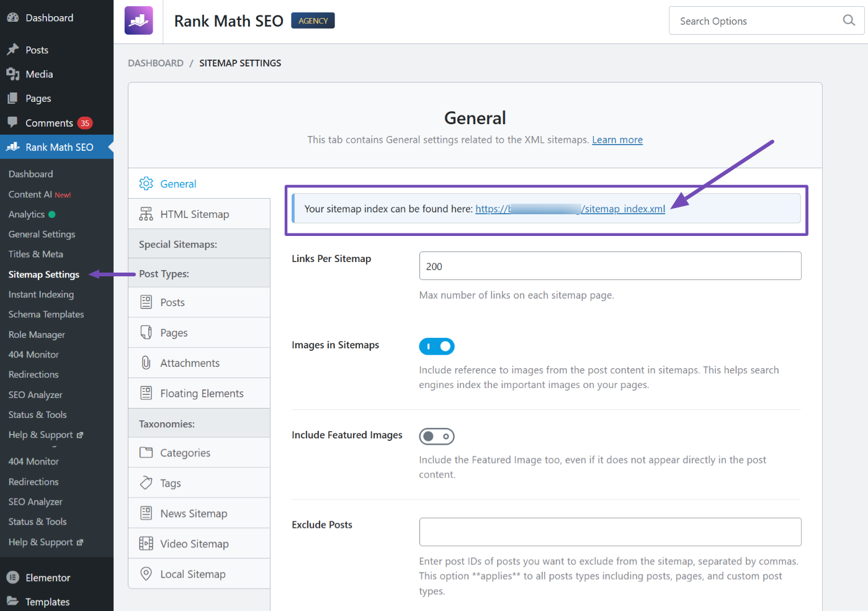
Task: Open Role Manager in the submenu
Action: (37, 335)
